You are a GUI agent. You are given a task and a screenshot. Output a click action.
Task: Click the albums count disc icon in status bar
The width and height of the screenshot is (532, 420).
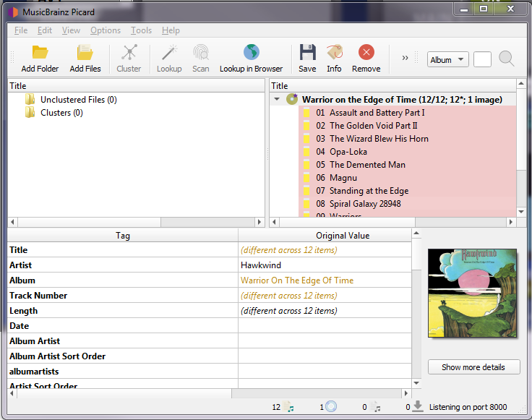pos(331,406)
